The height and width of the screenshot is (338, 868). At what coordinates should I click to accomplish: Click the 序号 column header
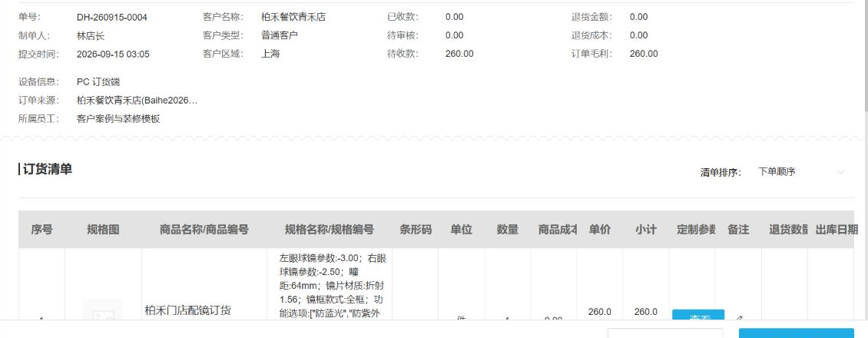(41, 230)
